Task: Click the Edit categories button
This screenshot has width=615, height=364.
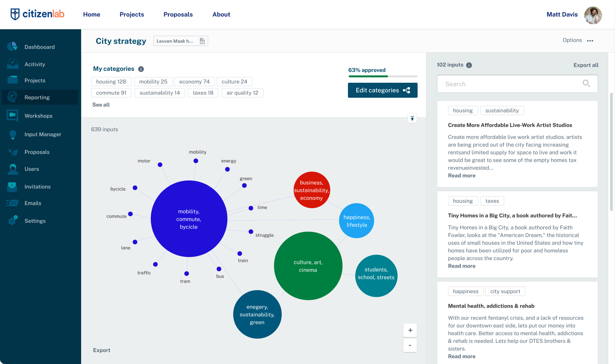Action: [x=382, y=90]
